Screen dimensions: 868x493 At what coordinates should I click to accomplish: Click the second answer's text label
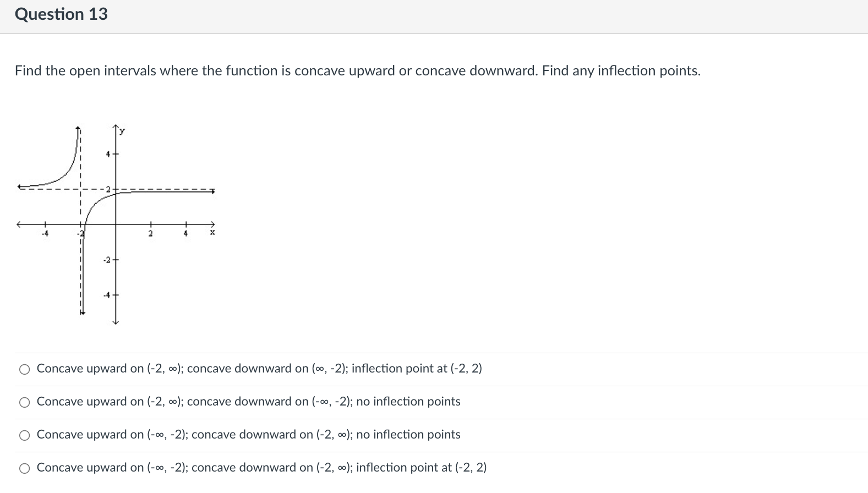click(x=248, y=402)
